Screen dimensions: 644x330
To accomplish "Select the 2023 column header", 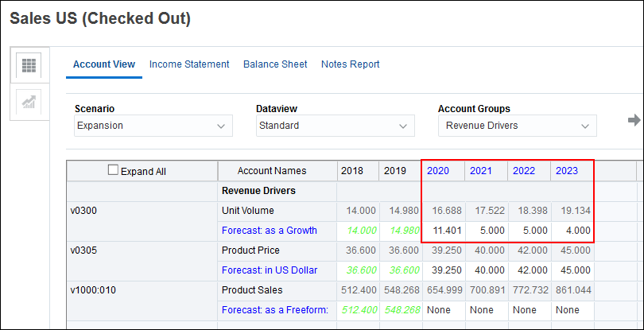I will tap(566, 171).
